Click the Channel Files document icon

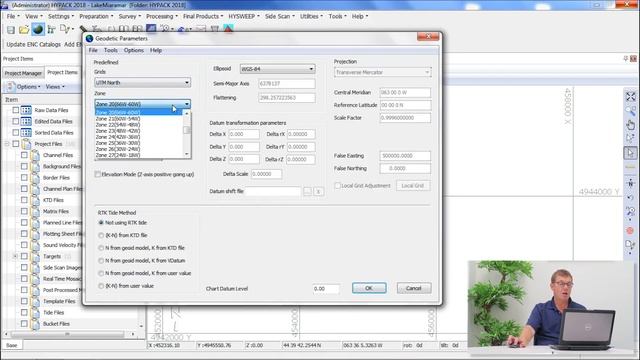[x=35, y=155]
